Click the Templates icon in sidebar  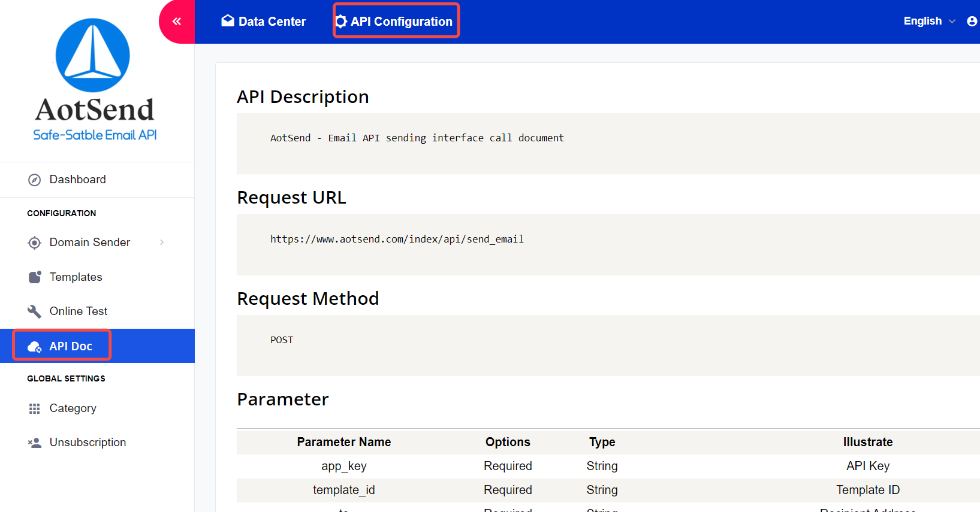(35, 277)
